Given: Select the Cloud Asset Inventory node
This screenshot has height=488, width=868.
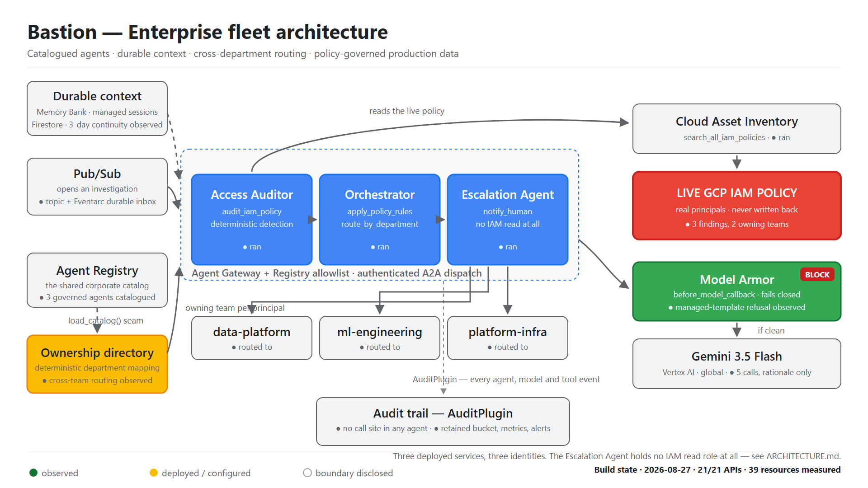Looking at the screenshot, I should click(737, 129).
